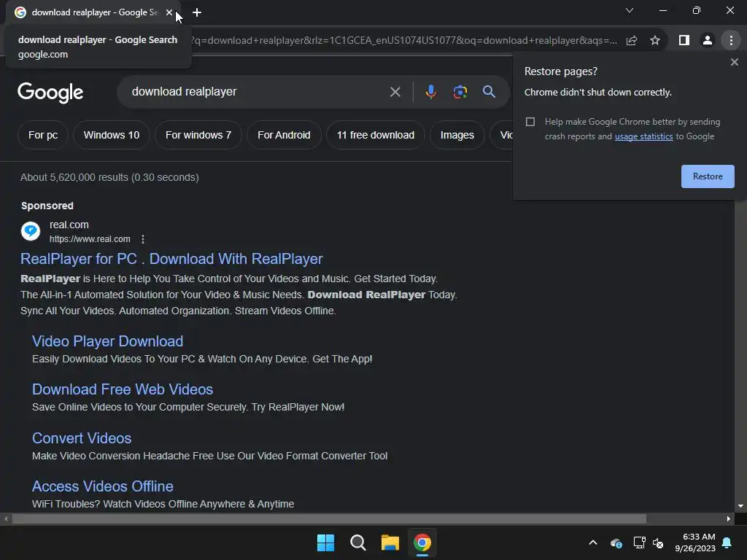Open the tab search chevron
This screenshot has height=560, width=747.
(x=630, y=10)
